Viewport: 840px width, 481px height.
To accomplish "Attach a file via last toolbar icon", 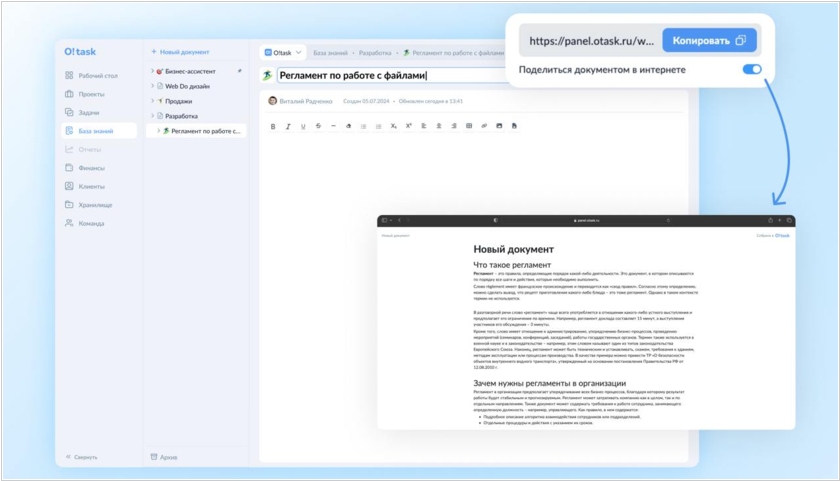I will point(514,126).
